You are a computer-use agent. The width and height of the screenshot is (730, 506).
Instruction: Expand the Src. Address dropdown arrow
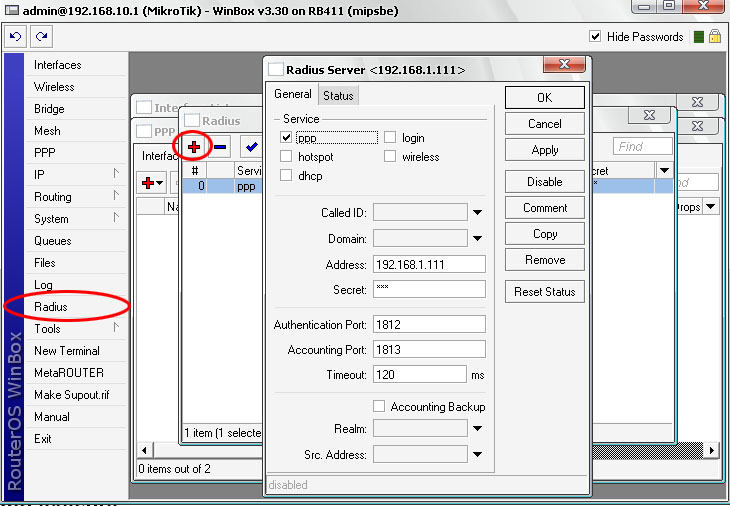click(477, 454)
